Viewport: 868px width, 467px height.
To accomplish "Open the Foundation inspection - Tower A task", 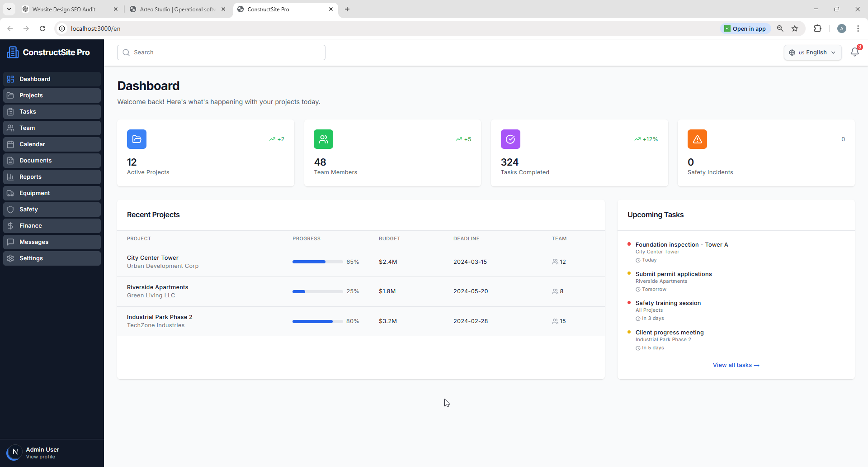I will pyautogui.click(x=681, y=245).
